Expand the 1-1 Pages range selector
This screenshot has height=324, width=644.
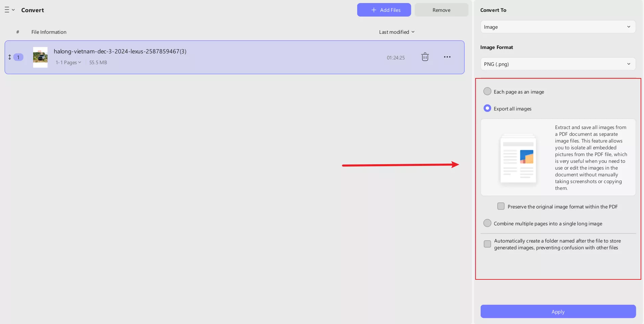click(68, 63)
